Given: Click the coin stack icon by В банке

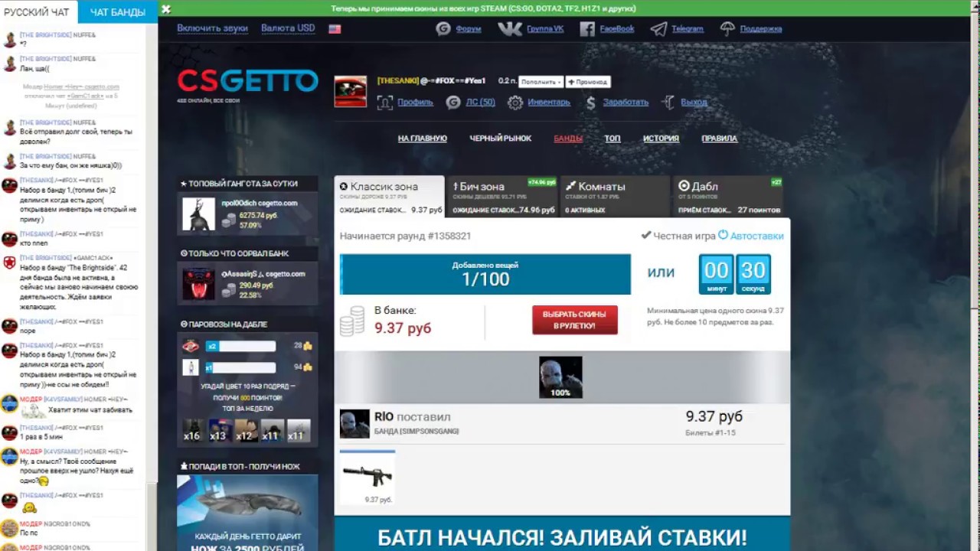Looking at the screenshot, I should coord(352,321).
